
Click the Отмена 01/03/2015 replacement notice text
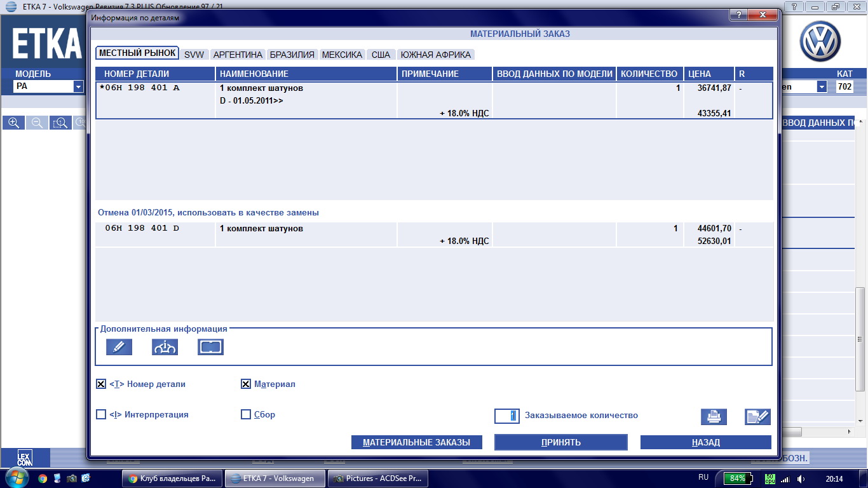click(208, 212)
